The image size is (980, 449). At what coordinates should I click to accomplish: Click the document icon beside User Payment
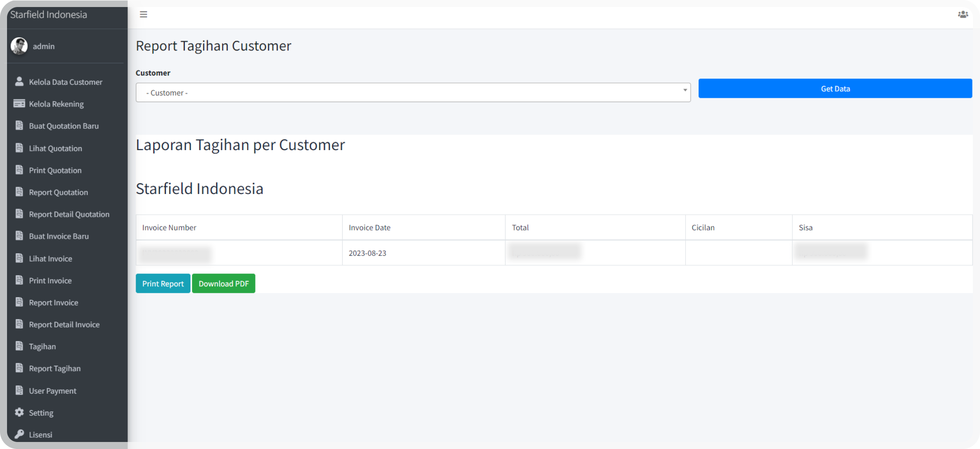19,390
